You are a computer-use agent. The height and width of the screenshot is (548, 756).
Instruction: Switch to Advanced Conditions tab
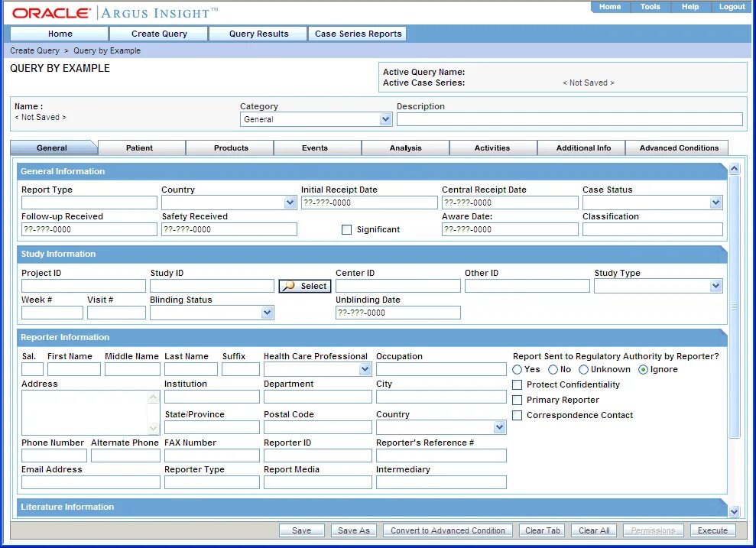tap(679, 148)
